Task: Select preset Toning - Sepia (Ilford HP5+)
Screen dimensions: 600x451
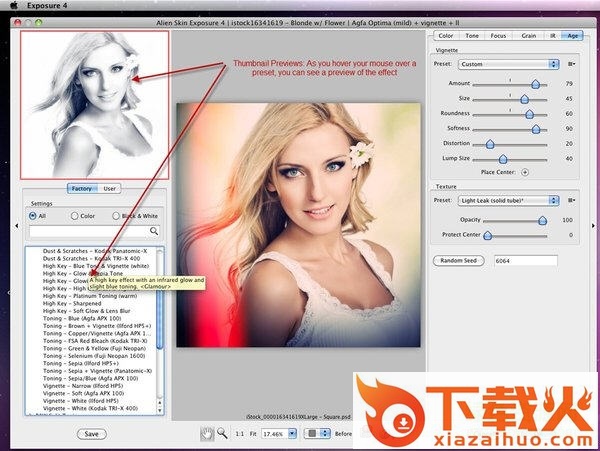Action: click(x=81, y=363)
